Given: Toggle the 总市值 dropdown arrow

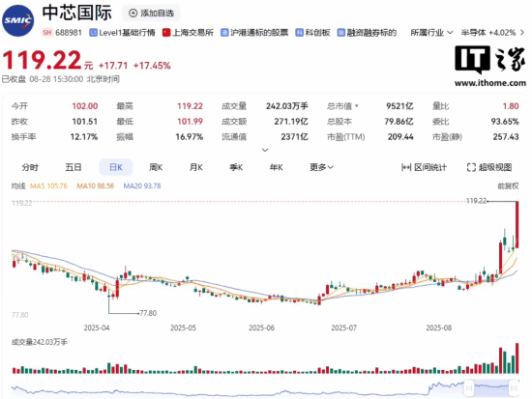Looking at the screenshot, I should pos(357,106).
